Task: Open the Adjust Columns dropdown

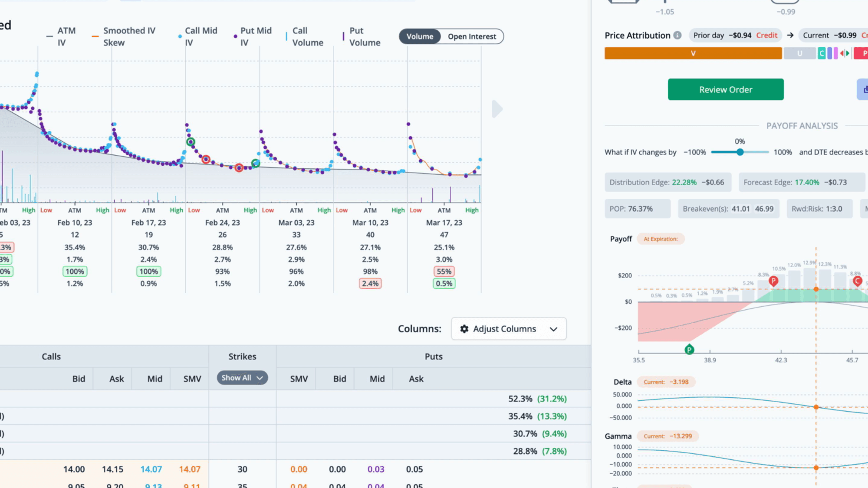Action: (x=509, y=329)
